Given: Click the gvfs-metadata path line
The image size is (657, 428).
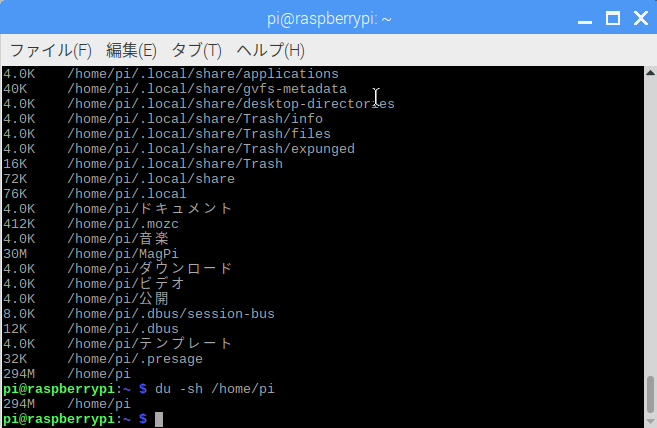Looking at the screenshot, I should [x=175, y=89].
